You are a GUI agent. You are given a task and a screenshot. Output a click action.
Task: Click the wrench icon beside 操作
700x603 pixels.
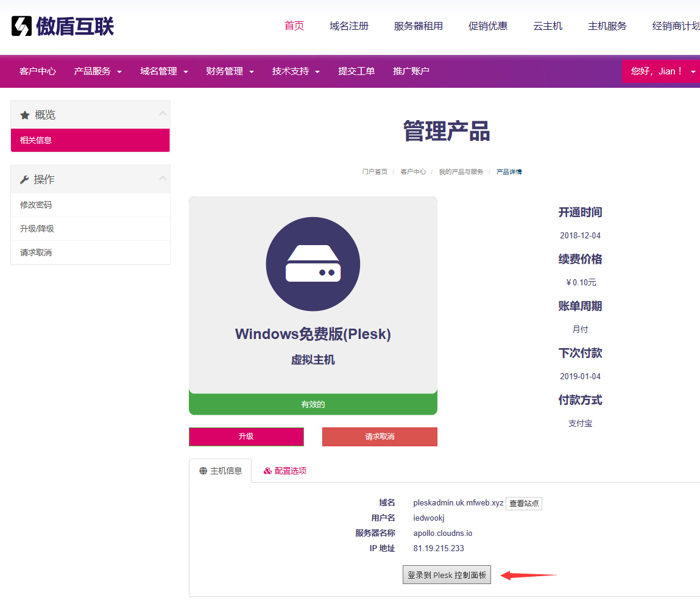24,179
